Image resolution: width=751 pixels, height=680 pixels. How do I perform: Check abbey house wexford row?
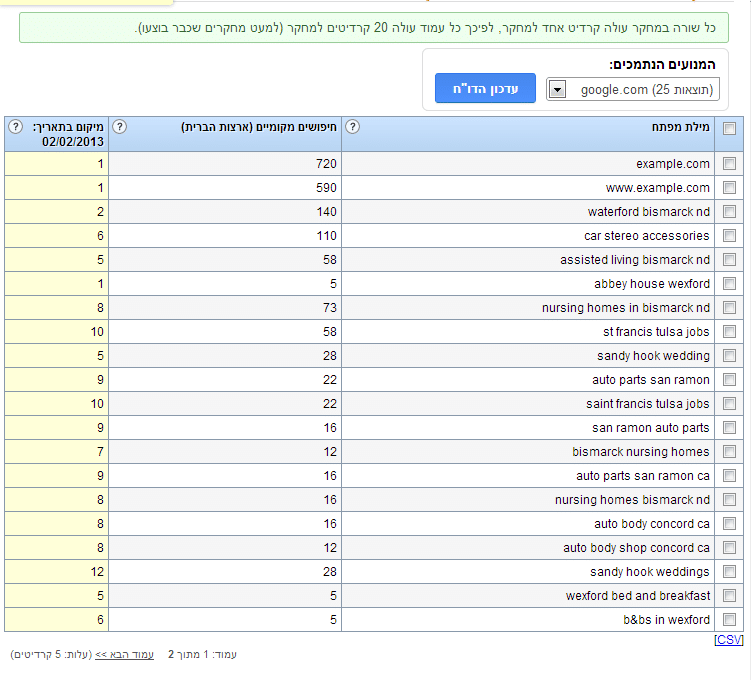pyautogui.click(x=729, y=283)
